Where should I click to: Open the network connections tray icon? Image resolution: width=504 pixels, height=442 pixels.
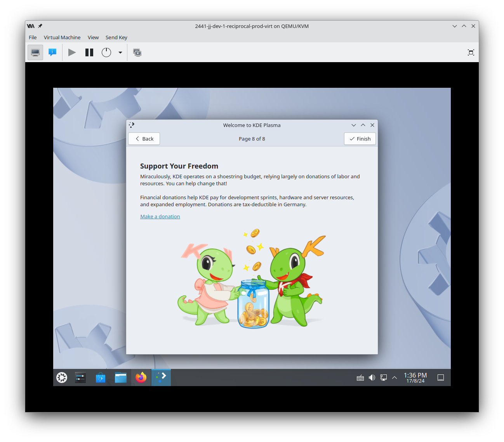[x=384, y=378]
